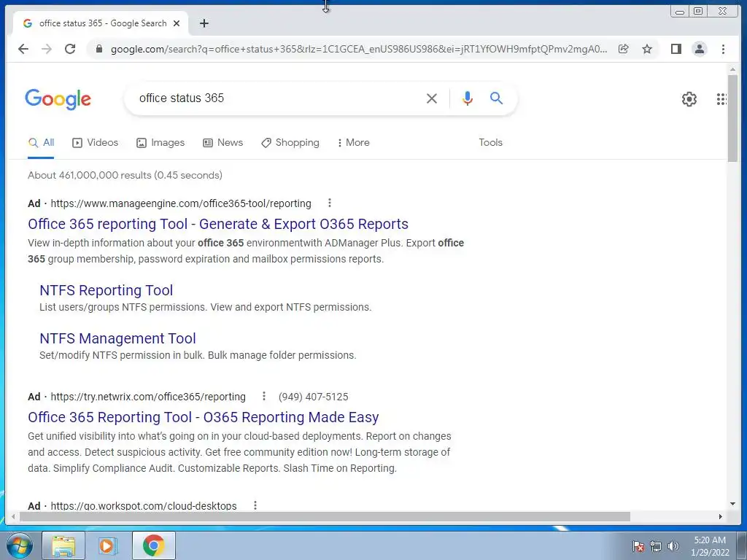Open Action Center flag icon

coord(638,546)
